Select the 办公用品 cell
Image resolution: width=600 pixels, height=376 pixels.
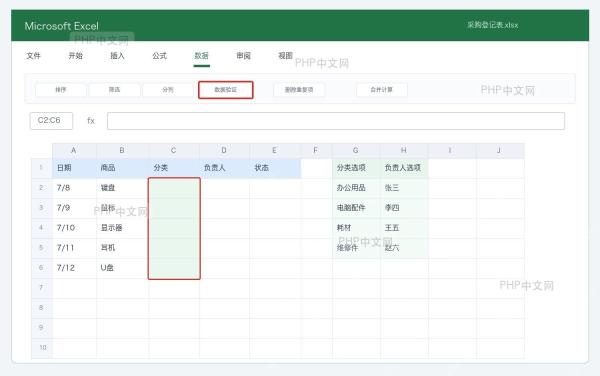click(x=356, y=188)
